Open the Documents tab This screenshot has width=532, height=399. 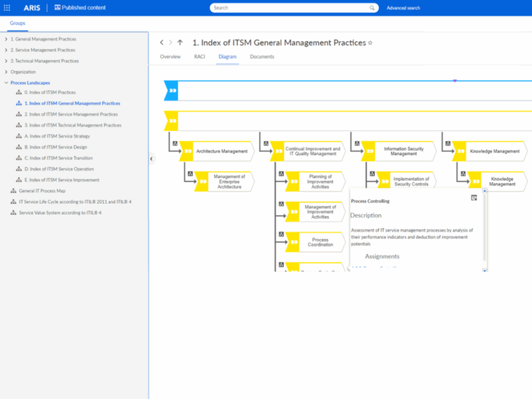point(262,57)
